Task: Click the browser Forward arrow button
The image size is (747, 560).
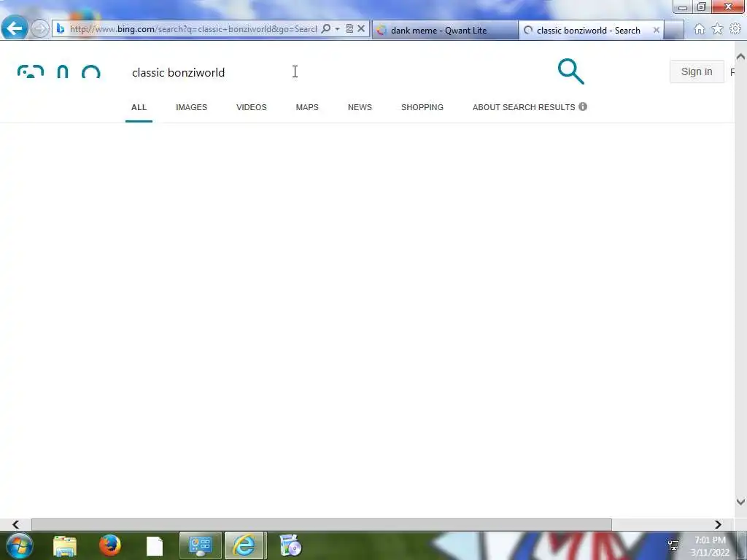Action: [x=40, y=29]
